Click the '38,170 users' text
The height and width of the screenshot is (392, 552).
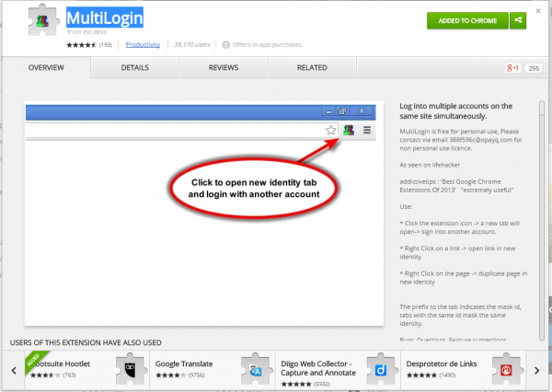coord(192,45)
